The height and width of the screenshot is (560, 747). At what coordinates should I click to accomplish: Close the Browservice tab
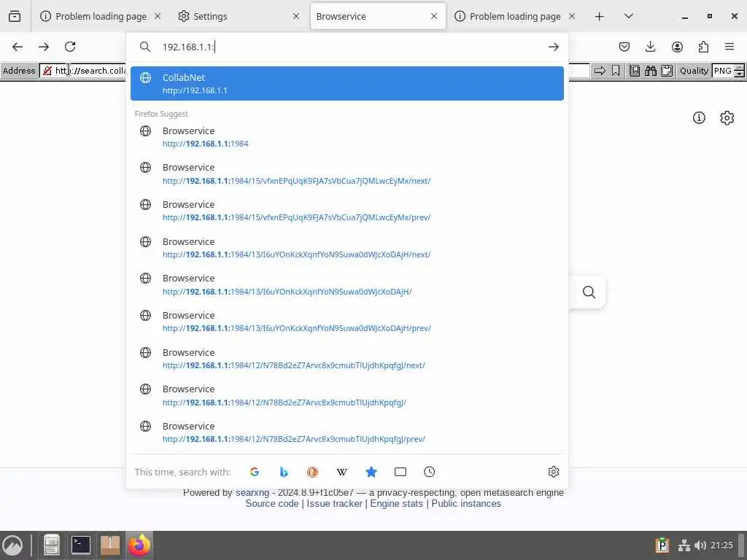tap(433, 16)
